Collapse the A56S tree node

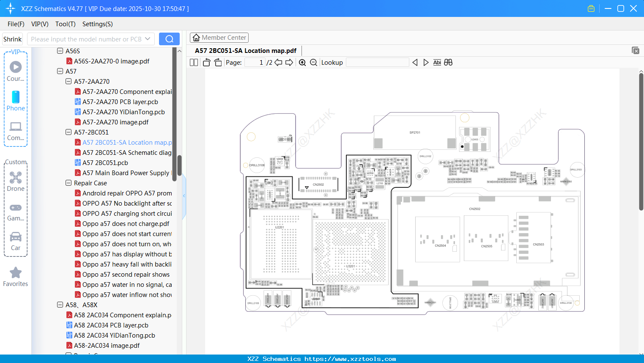(x=60, y=51)
